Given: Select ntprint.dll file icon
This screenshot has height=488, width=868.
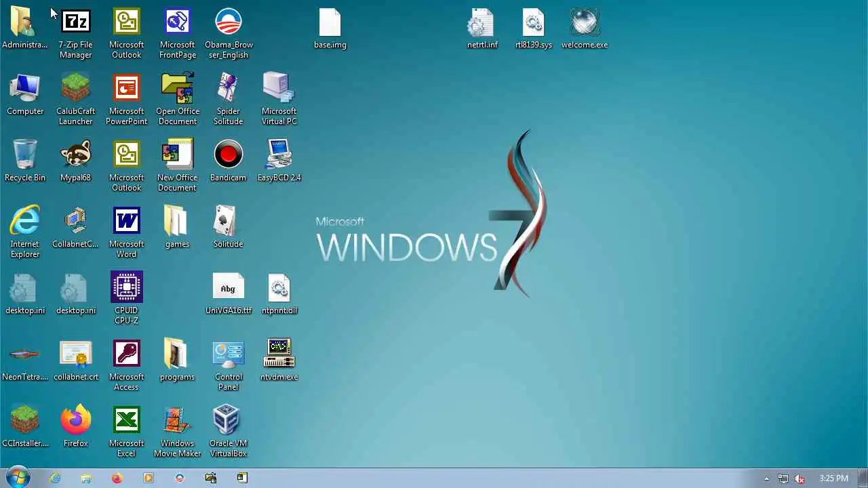Looking at the screenshot, I should pyautogui.click(x=279, y=294).
